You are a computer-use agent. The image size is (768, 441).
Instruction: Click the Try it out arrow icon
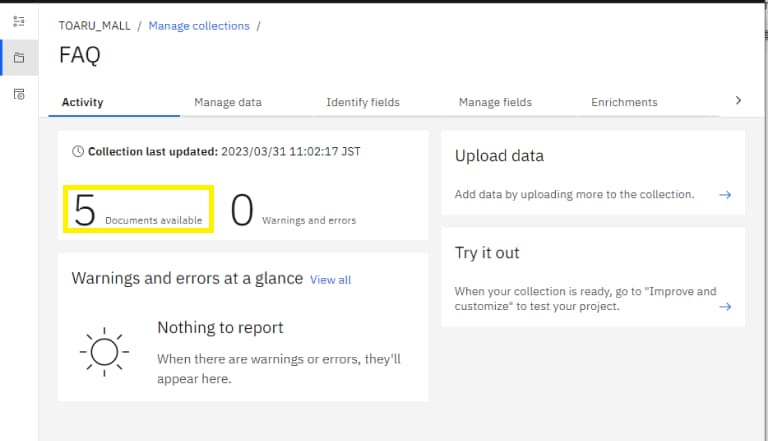click(725, 306)
